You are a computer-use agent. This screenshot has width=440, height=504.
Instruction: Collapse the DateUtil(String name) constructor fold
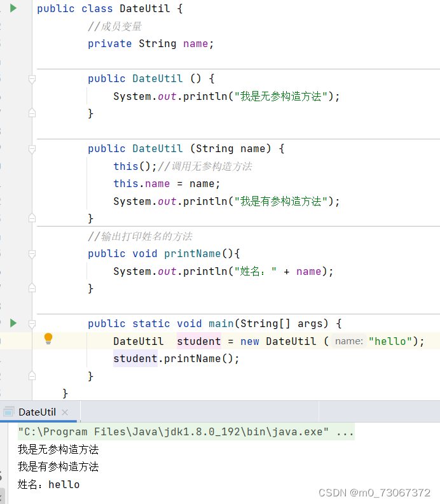pyautogui.click(x=32, y=149)
